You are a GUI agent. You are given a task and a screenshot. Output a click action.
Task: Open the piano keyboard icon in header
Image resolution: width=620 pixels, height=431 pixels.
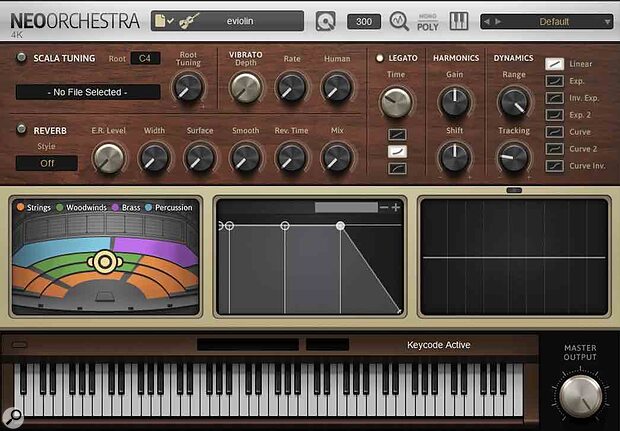point(459,21)
